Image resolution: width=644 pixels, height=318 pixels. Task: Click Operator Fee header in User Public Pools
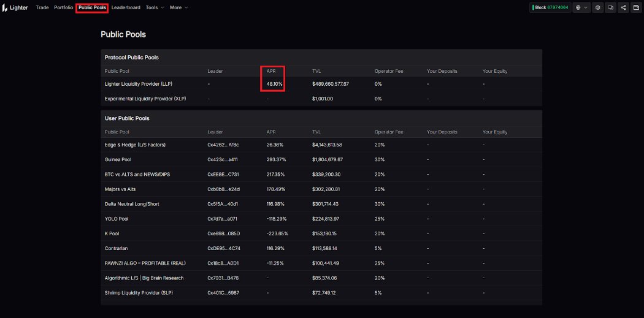(388, 132)
